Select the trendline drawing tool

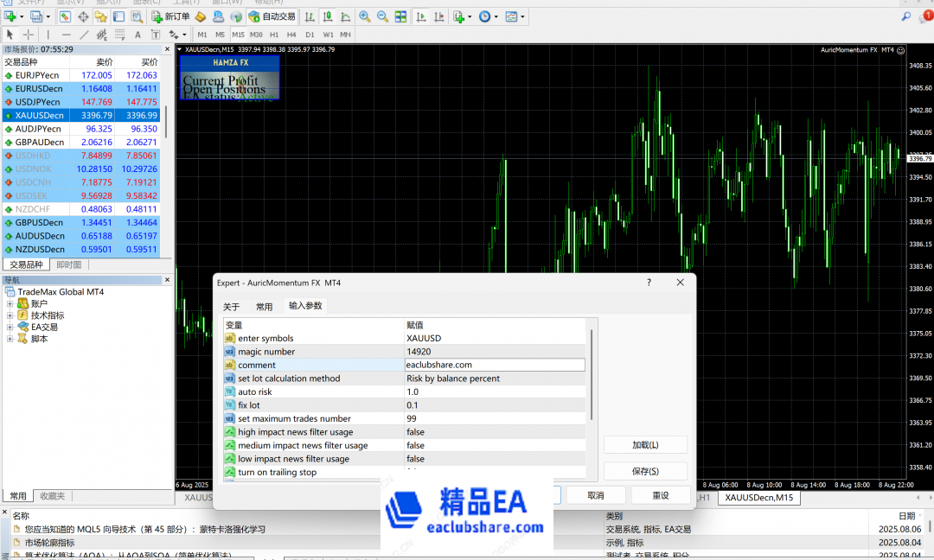(x=84, y=35)
